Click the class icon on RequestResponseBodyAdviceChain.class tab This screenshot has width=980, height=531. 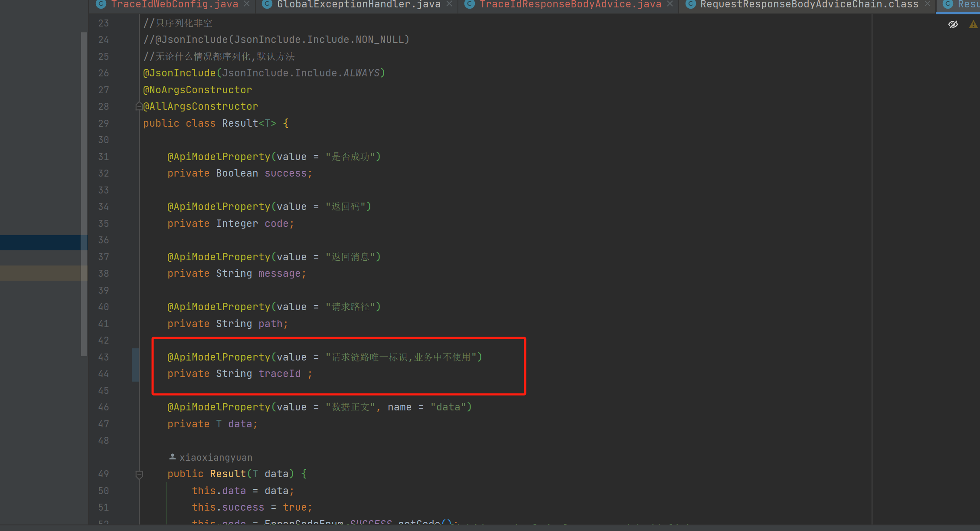coord(690,4)
